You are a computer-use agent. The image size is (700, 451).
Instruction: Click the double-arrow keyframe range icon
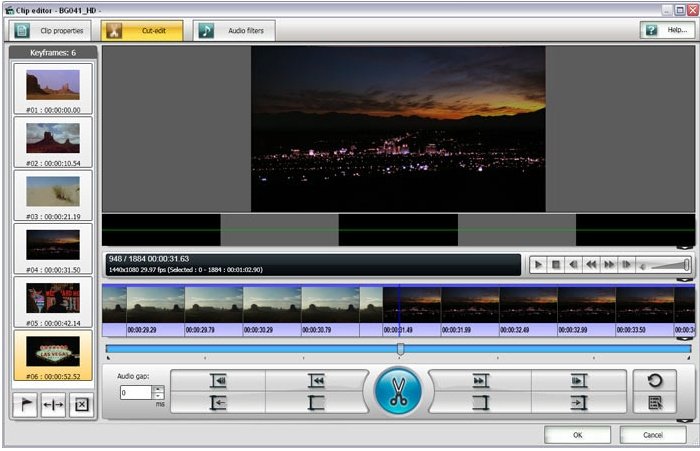(53, 405)
